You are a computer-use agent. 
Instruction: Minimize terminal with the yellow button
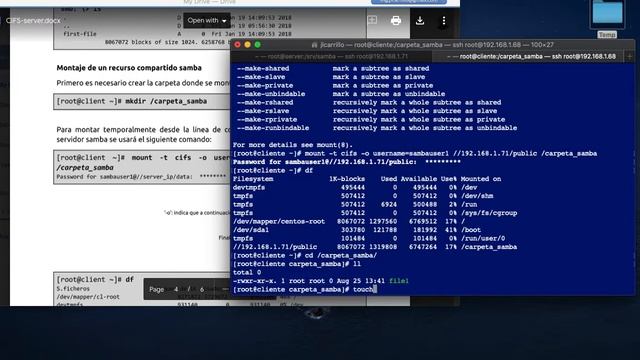click(x=247, y=44)
